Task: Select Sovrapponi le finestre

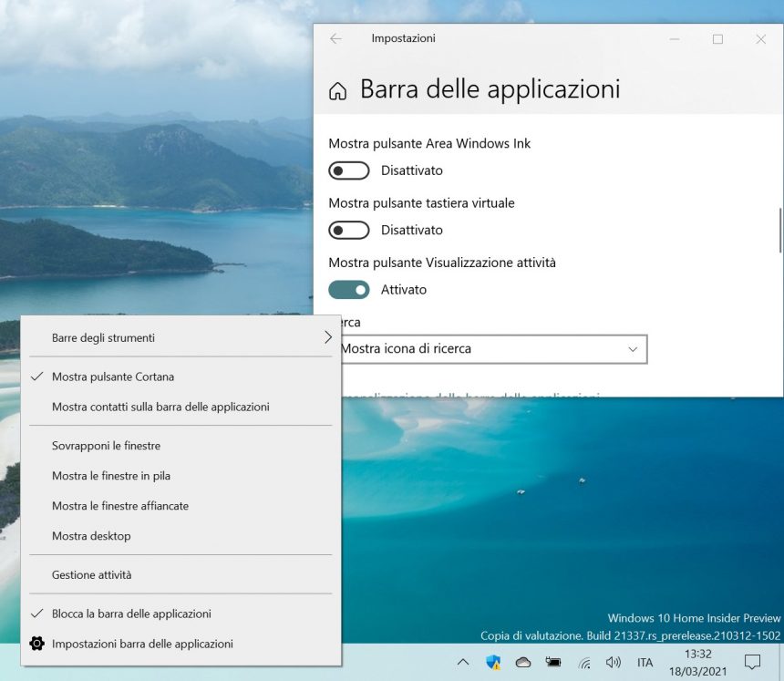Action: point(181,446)
